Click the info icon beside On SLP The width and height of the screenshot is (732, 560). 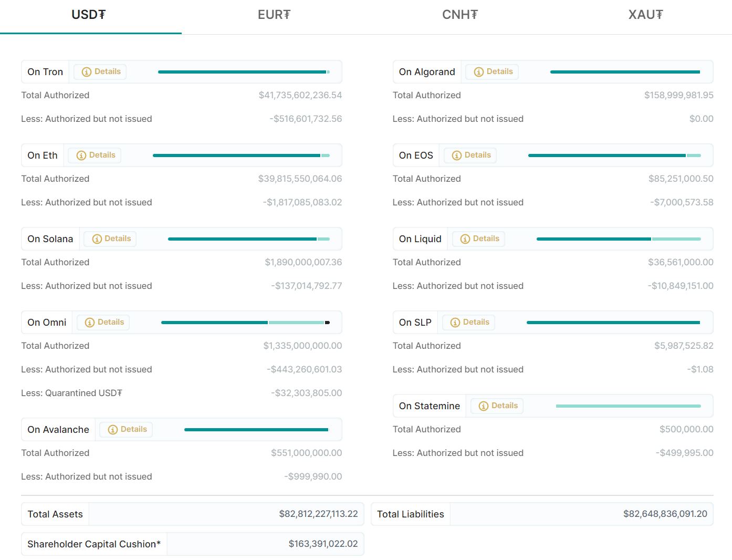(455, 323)
